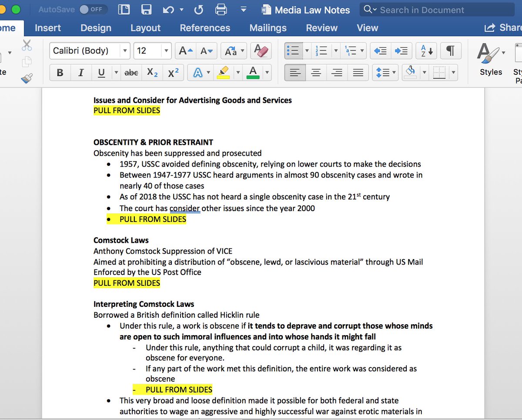Open the document layout view icon

click(124, 10)
